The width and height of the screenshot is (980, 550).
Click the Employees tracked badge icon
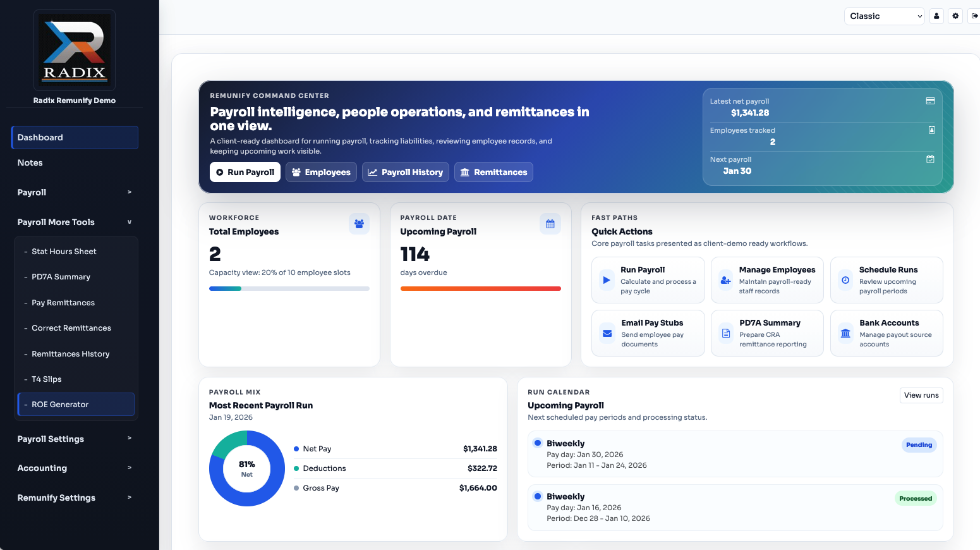point(931,130)
